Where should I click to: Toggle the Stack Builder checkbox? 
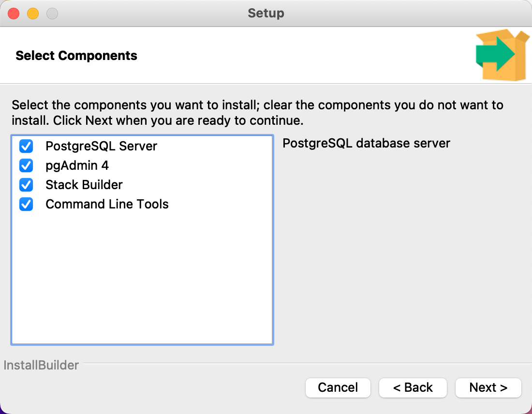(x=26, y=185)
